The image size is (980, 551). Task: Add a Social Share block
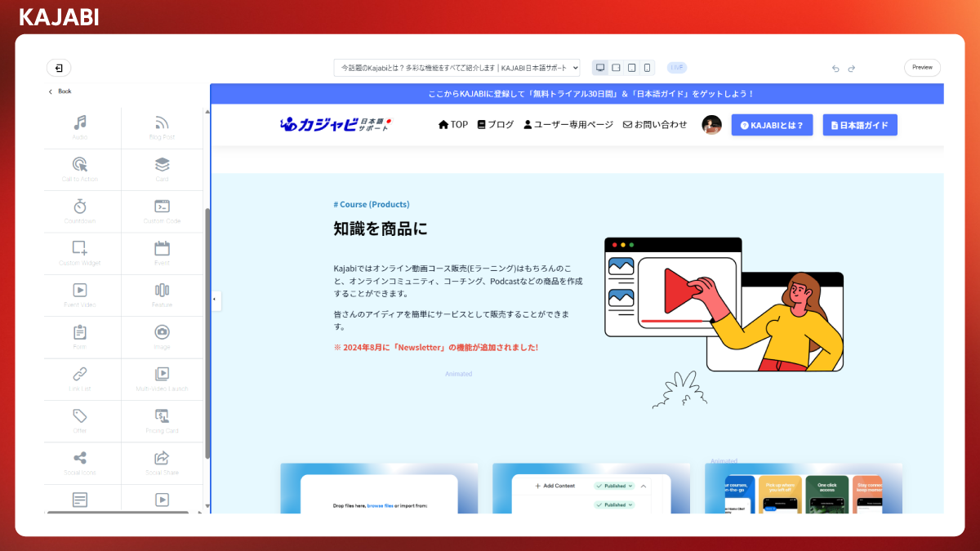pyautogui.click(x=162, y=463)
